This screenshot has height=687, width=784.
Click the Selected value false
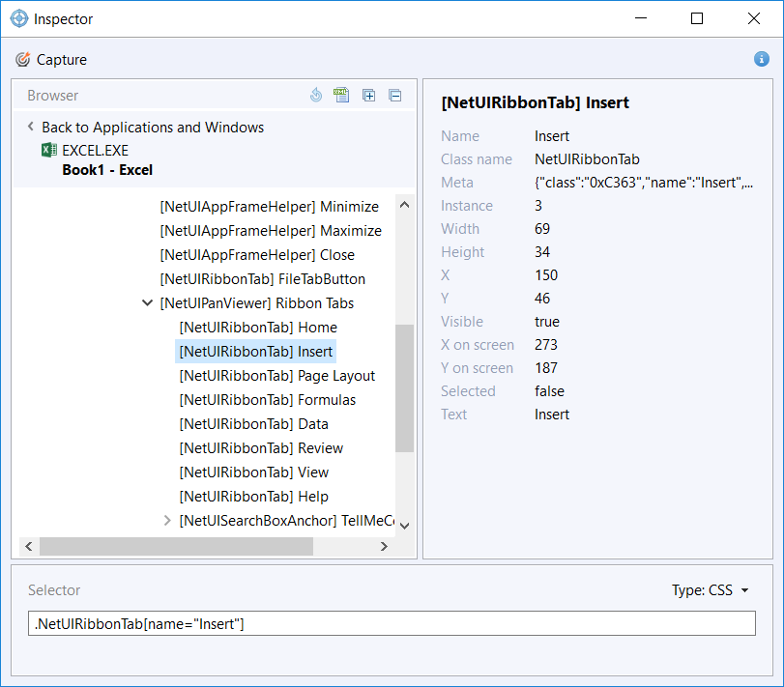[x=549, y=391]
